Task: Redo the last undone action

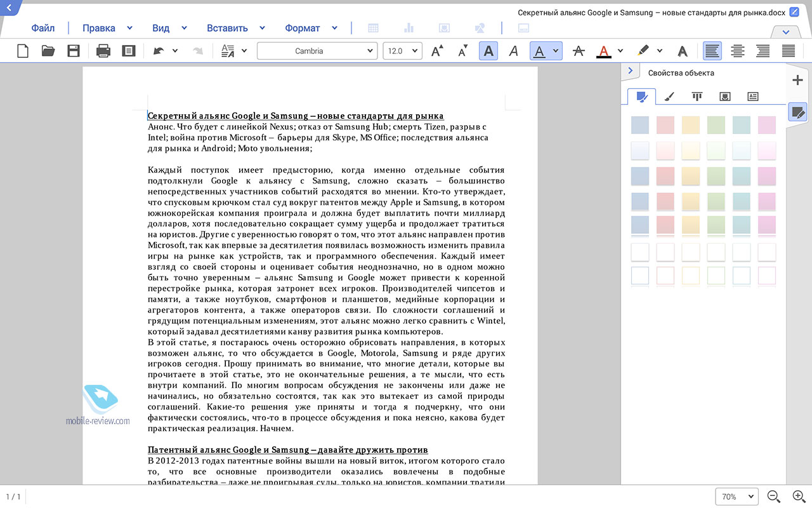Action: click(x=198, y=51)
